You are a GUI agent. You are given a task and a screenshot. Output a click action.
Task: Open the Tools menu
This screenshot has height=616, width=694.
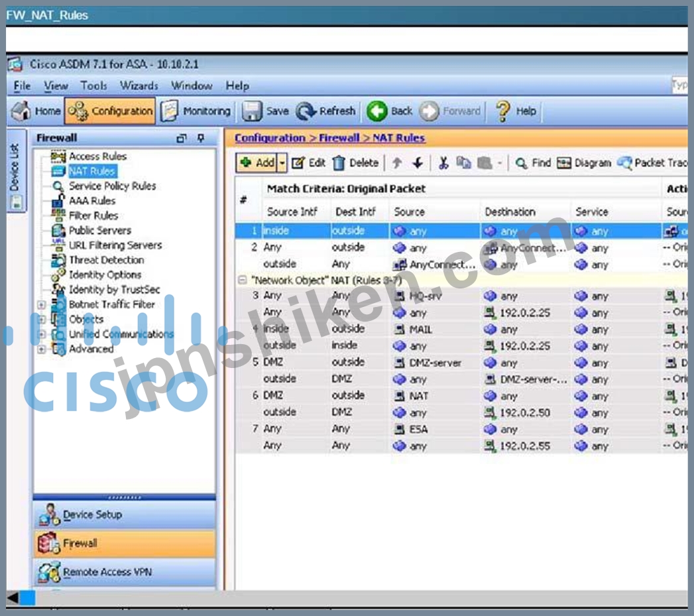pos(93,86)
